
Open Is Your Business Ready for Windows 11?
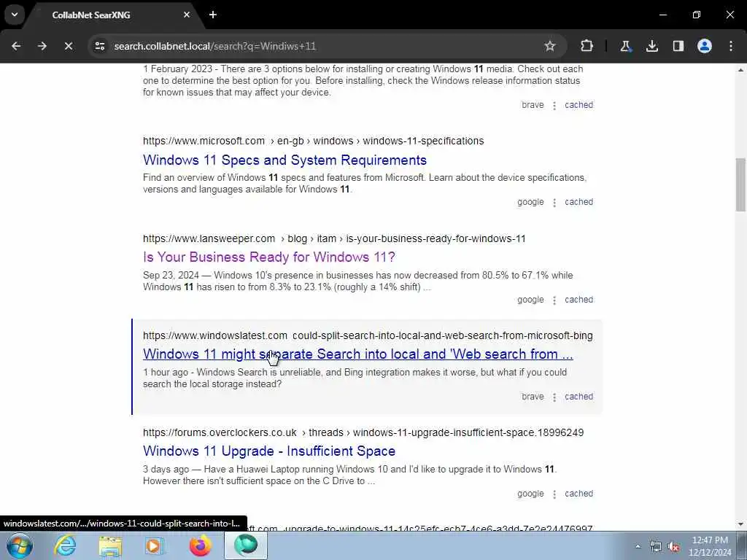pyautogui.click(x=268, y=257)
